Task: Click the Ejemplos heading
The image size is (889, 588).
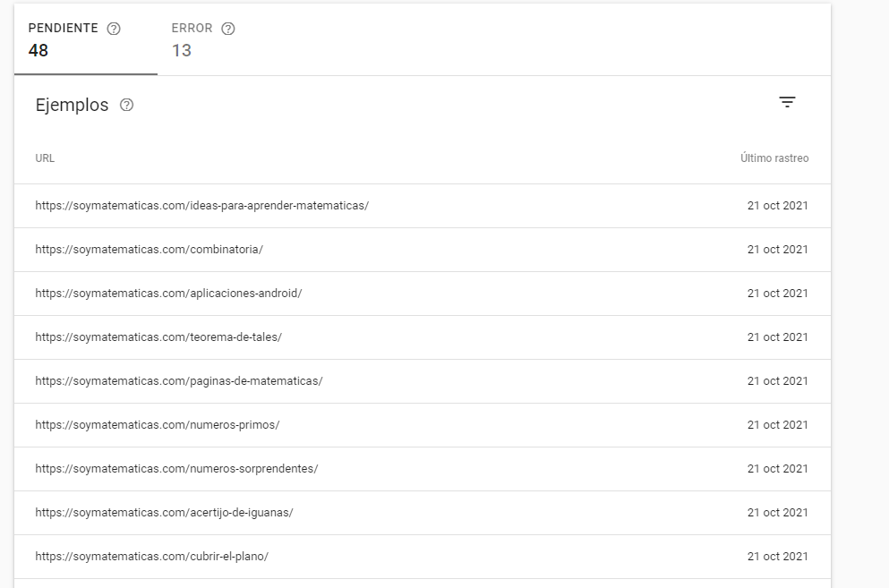Action: tap(72, 105)
